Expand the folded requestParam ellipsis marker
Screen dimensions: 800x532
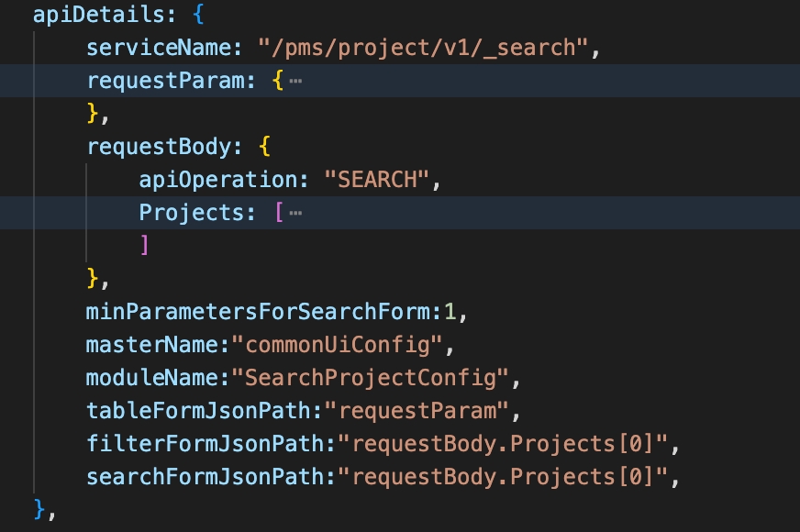294,81
